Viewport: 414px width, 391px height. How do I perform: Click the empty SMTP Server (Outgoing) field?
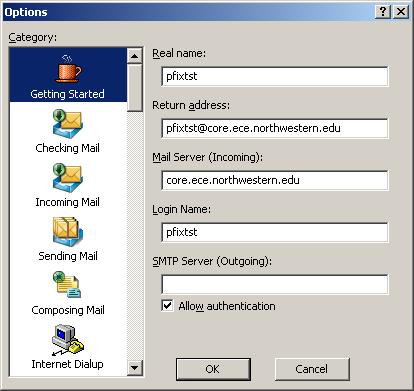click(275, 284)
